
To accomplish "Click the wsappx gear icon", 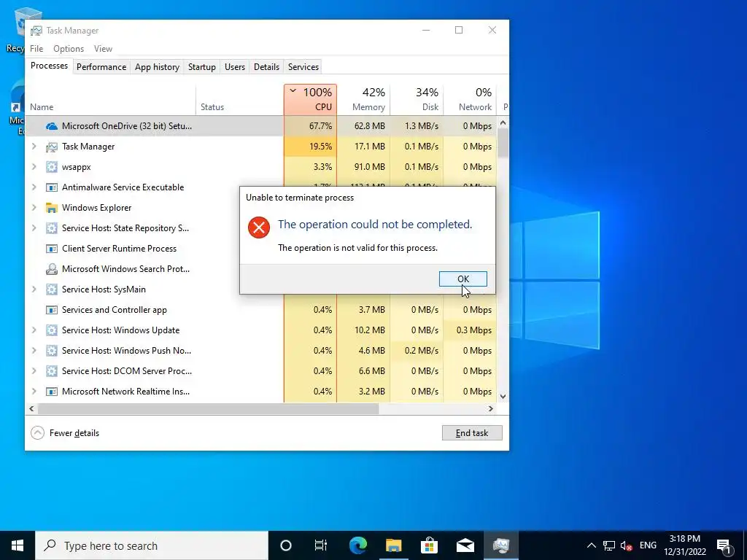I will point(52,167).
